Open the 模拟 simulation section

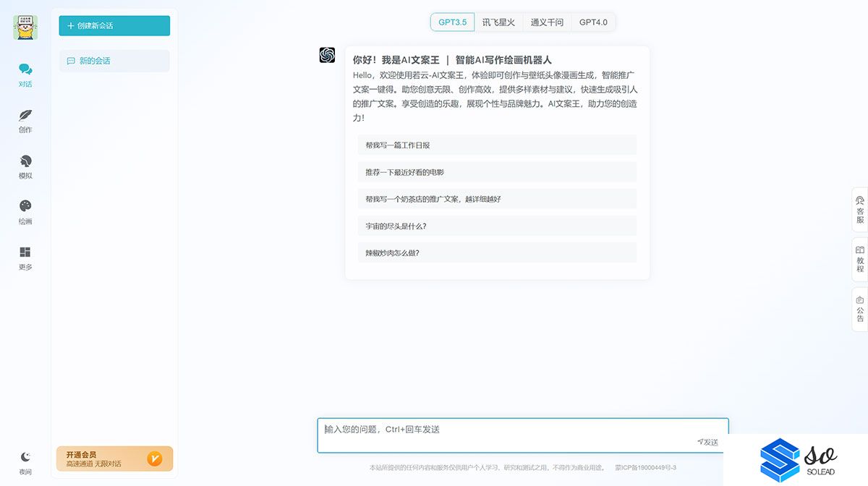pyautogui.click(x=25, y=166)
